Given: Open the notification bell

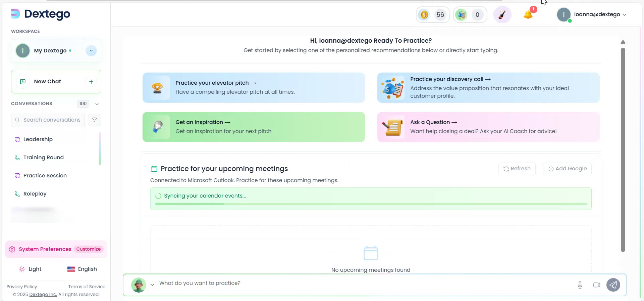Looking at the screenshot, I should pyautogui.click(x=528, y=15).
